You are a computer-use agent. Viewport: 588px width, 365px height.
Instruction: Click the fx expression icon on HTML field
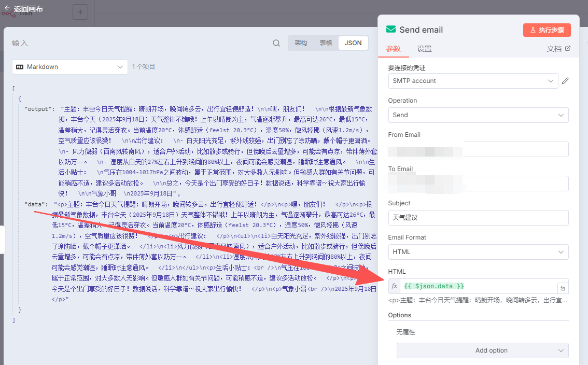point(394,286)
